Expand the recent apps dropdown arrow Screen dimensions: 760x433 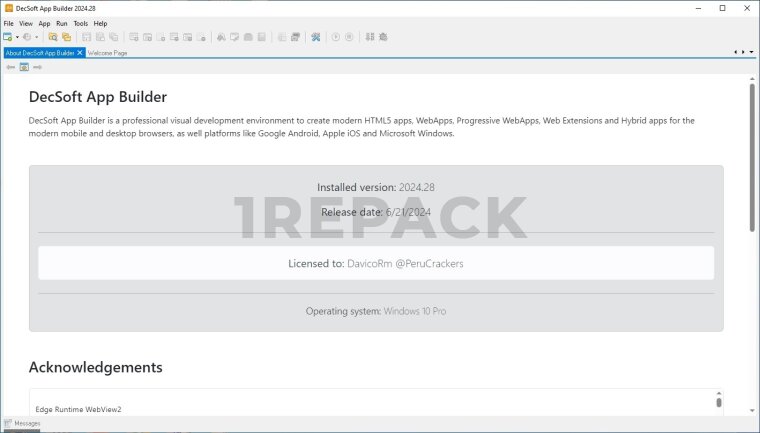pyautogui.click(x=37, y=37)
